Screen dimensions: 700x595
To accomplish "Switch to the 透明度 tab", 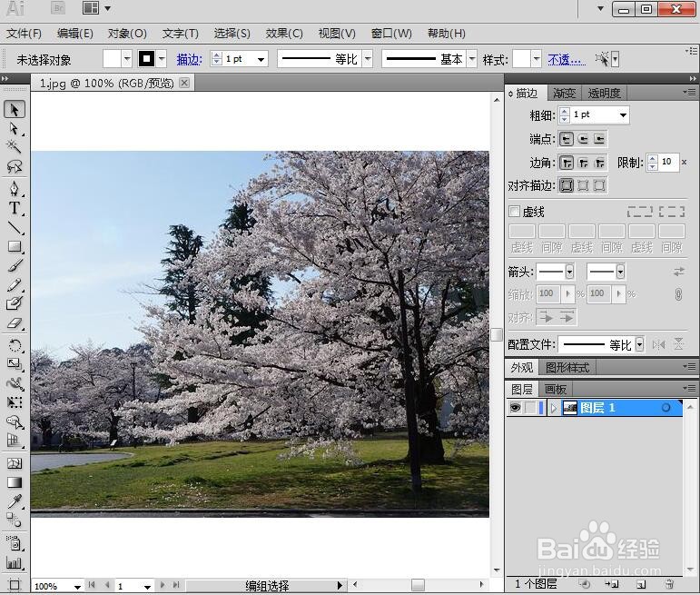I will click(x=604, y=93).
